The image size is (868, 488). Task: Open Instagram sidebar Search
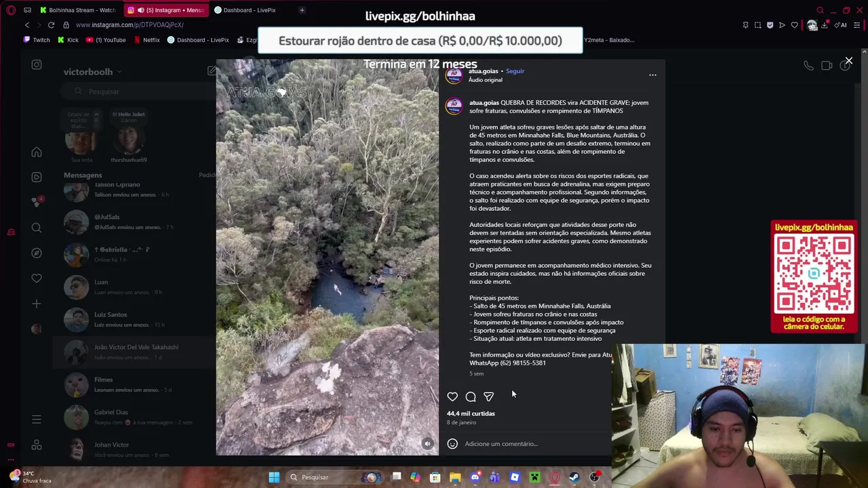37,228
